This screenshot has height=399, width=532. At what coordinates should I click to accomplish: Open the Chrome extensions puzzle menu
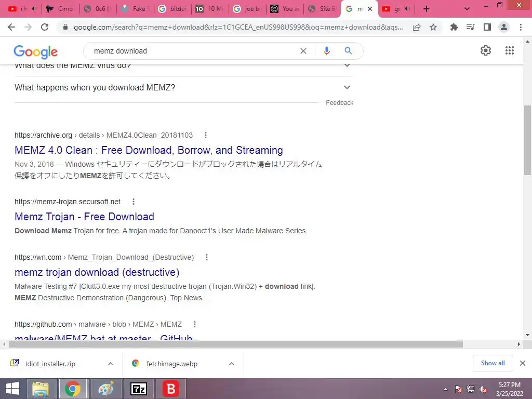coord(454,27)
